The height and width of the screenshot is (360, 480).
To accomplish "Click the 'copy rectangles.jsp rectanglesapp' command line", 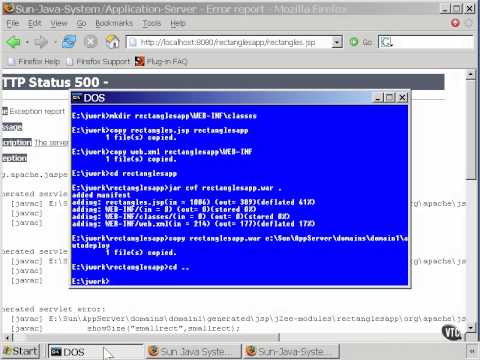I will [x=160, y=130].
